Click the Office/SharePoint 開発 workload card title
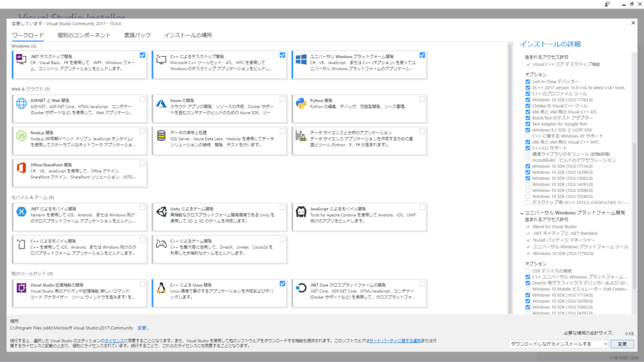The height and width of the screenshot is (362, 644). click(51, 165)
